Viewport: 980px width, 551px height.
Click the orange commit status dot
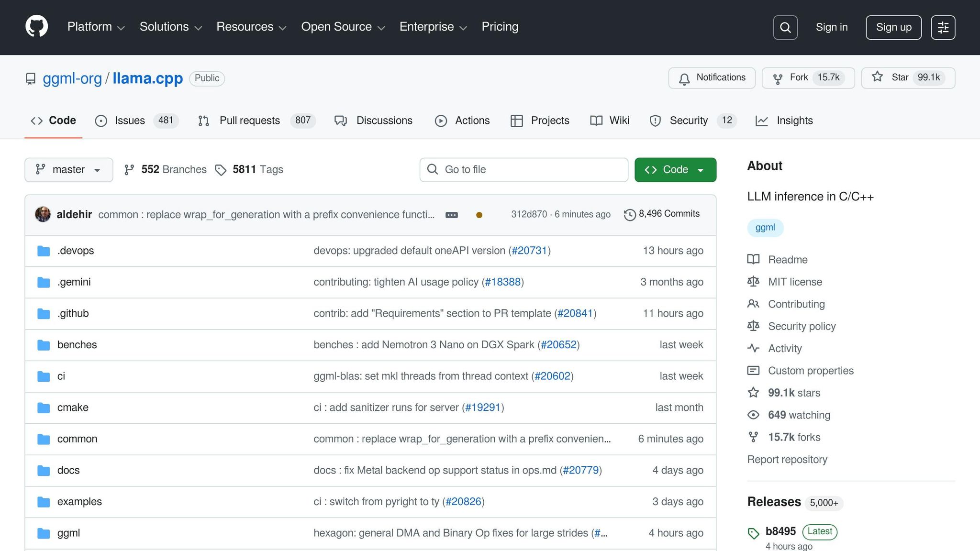tap(479, 215)
